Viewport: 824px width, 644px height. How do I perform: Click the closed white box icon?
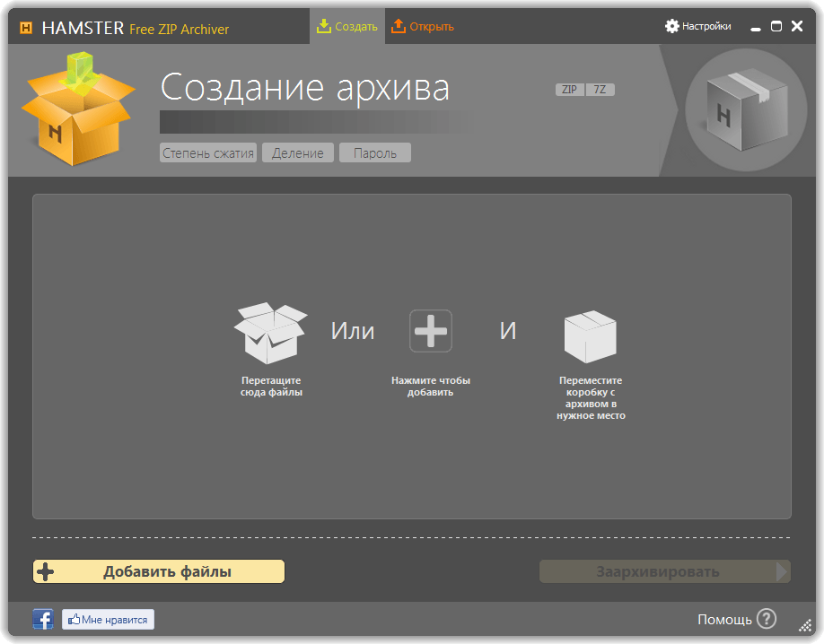[x=590, y=336]
